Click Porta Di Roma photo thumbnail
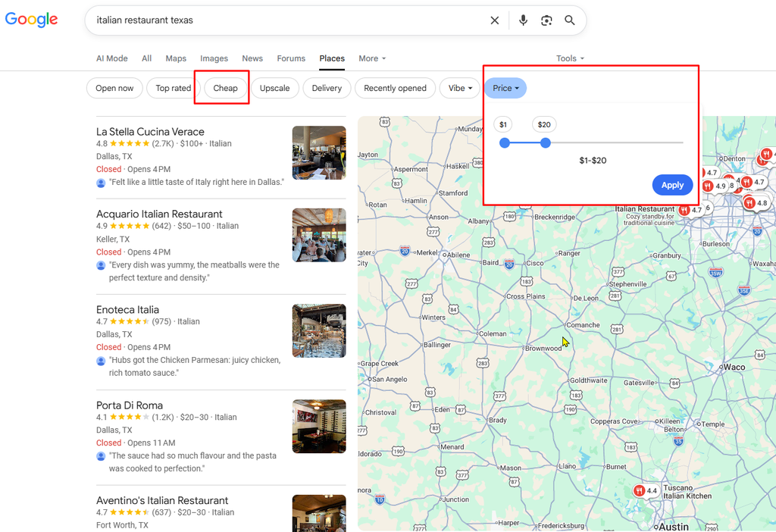Viewport: 776px width, 532px height. (319, 426)
